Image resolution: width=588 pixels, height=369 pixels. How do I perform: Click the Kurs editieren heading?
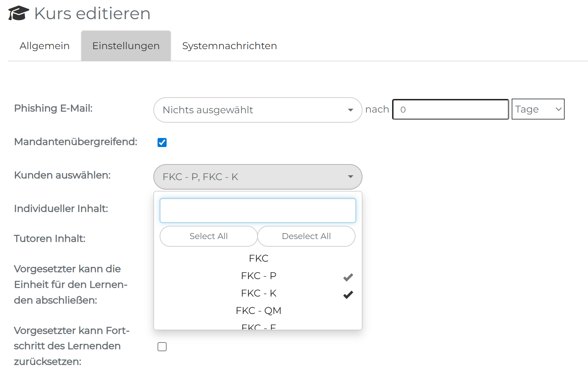pyautogui.click(x=92, y=14)
